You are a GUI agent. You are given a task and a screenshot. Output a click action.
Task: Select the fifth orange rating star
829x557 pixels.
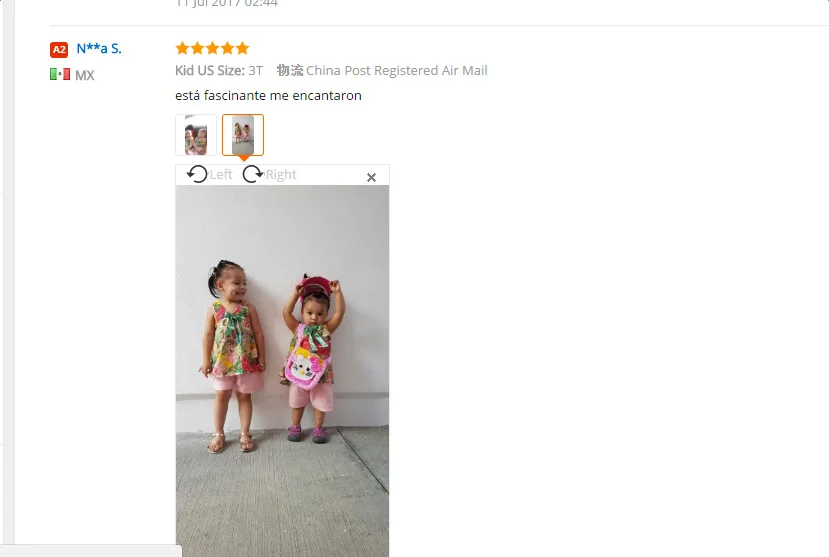(x=243, y=48)
